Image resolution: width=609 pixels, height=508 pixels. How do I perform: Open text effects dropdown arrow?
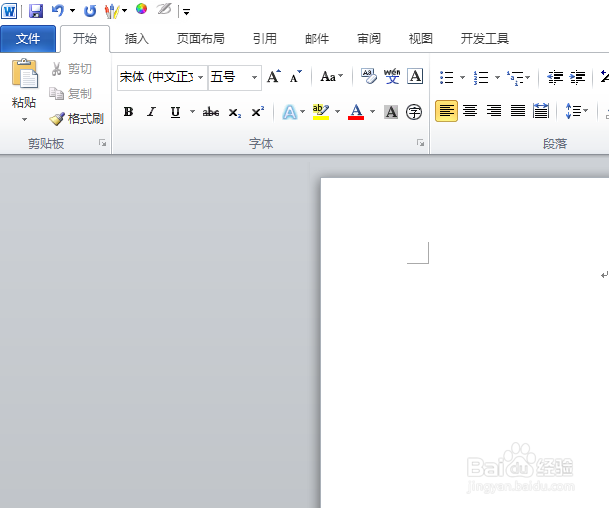[x=303, y=112]
